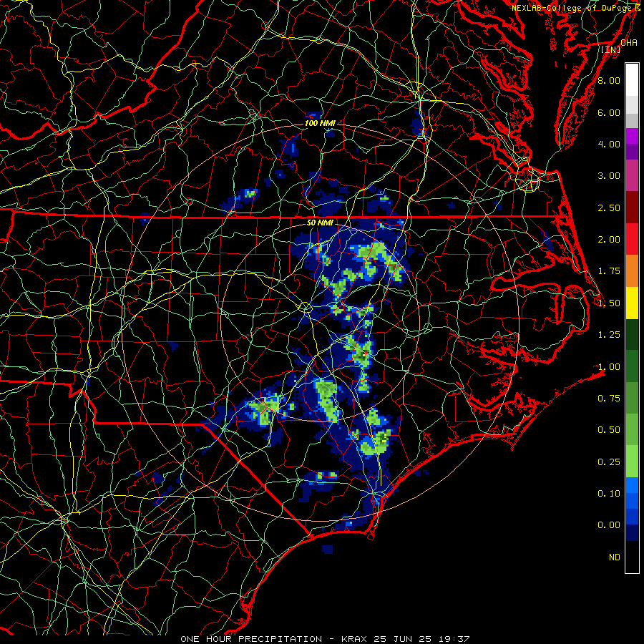Click the 0.25 legend value
The height and width of the screenshot is (644, 644).
click(x=609, y=462)
